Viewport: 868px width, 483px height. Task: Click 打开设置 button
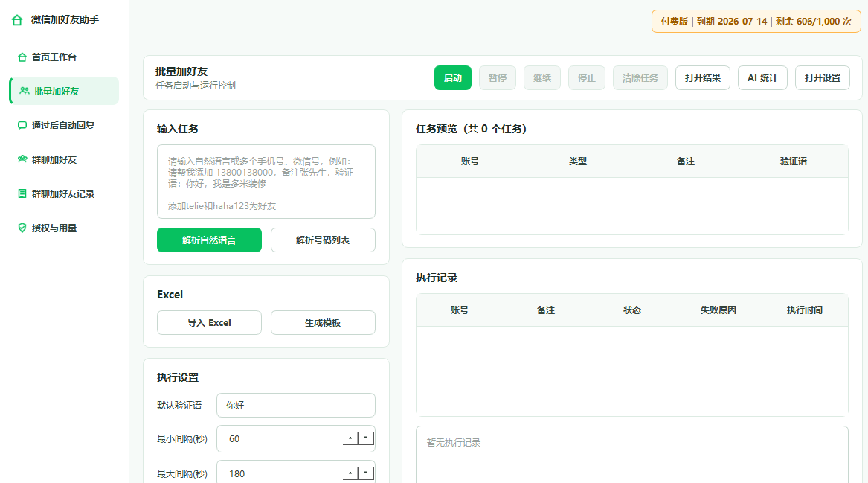click(823, 78)
